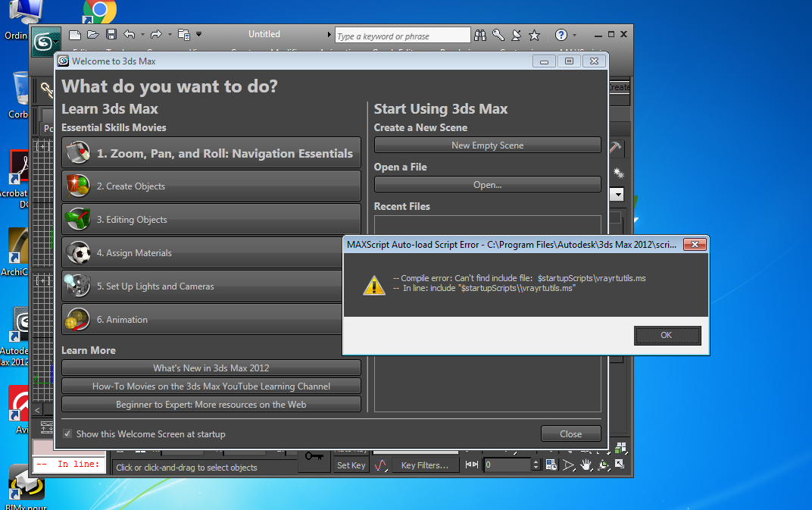812x510 pixels.
Task: Click the MAXScript listener "In line:" field
Action: [69, 465]
